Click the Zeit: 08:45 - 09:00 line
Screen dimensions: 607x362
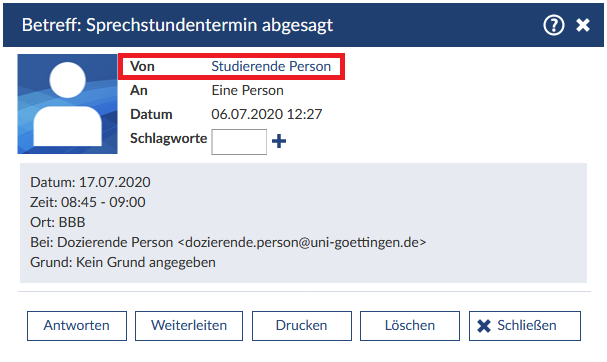click(x=88, y=202)
